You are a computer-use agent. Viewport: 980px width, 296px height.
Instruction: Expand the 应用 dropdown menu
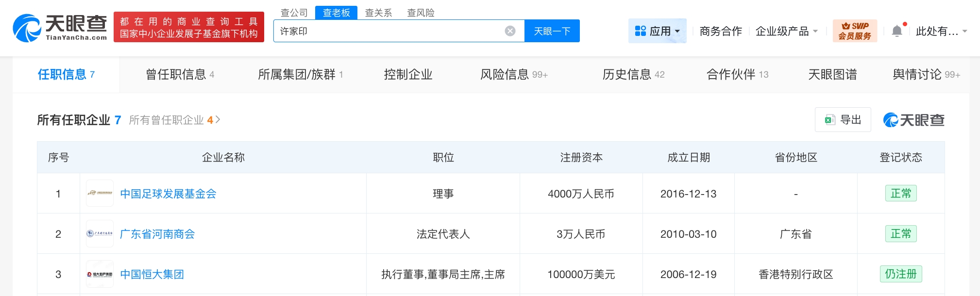pyautogui.click(x=657, y=31)
